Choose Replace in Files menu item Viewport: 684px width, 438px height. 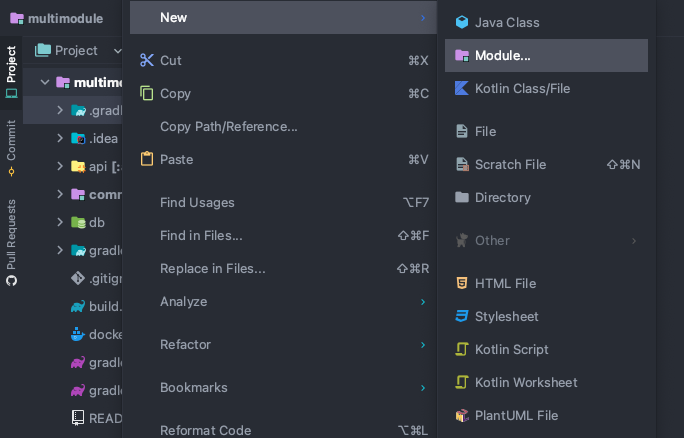point(283,268)
